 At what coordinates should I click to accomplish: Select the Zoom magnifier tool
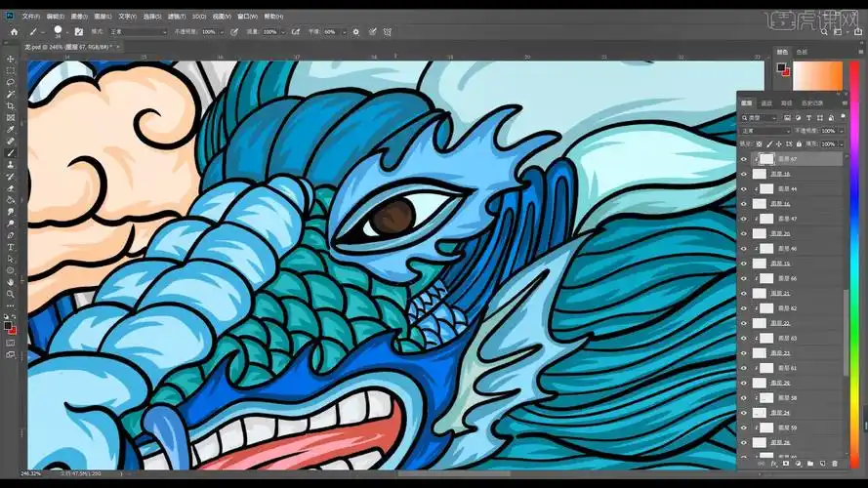pyautogui.click(x=11, y=294)
